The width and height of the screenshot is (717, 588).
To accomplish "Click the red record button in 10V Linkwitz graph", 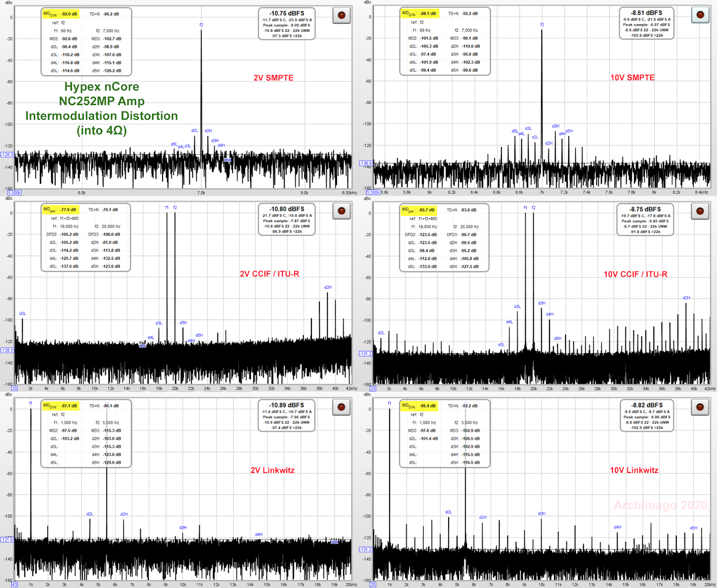I will click(700, 407).
